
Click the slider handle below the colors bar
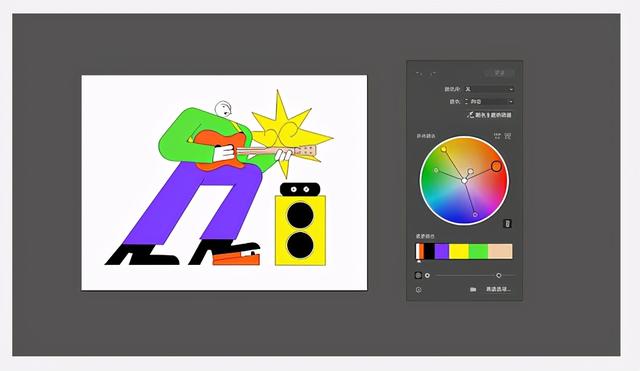coord(499,275)
